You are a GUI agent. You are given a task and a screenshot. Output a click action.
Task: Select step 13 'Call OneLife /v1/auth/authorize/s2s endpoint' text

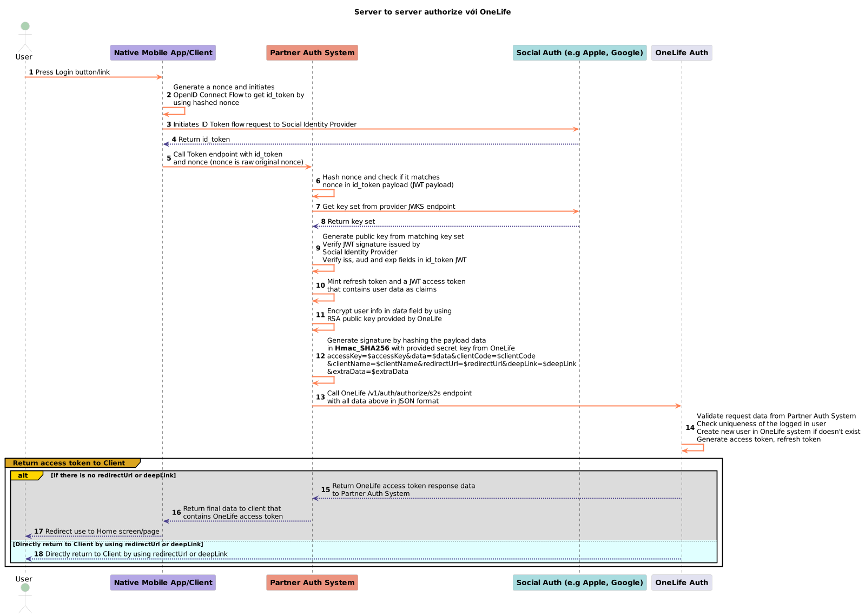click(399, 393)
